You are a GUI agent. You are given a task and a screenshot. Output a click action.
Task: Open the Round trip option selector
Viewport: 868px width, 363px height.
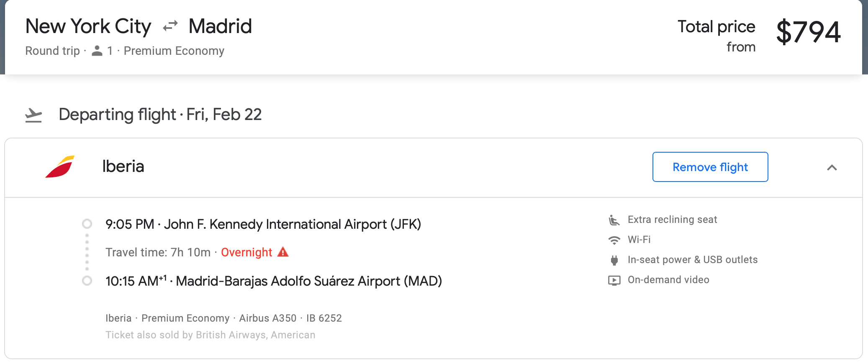coord(52,51)
